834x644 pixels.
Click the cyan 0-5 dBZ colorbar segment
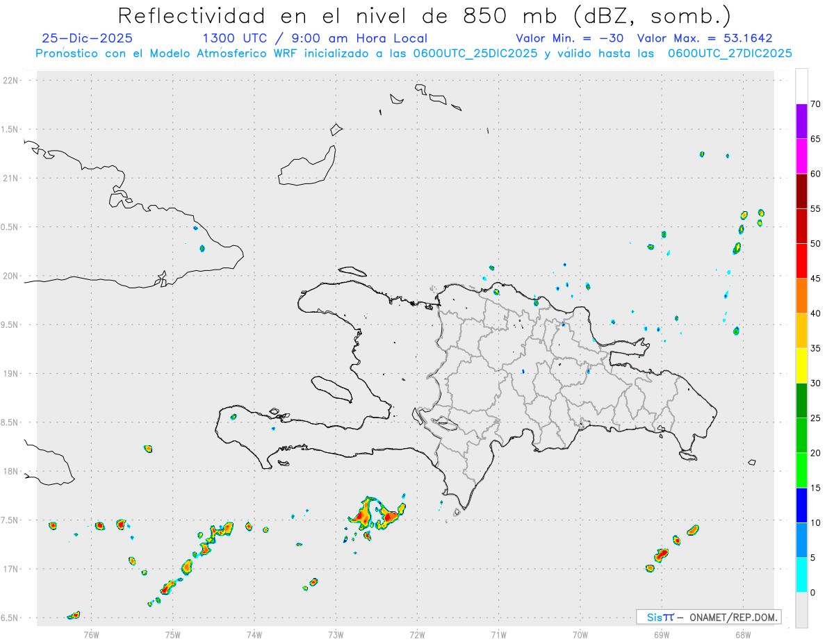click(x=801, y=575)
